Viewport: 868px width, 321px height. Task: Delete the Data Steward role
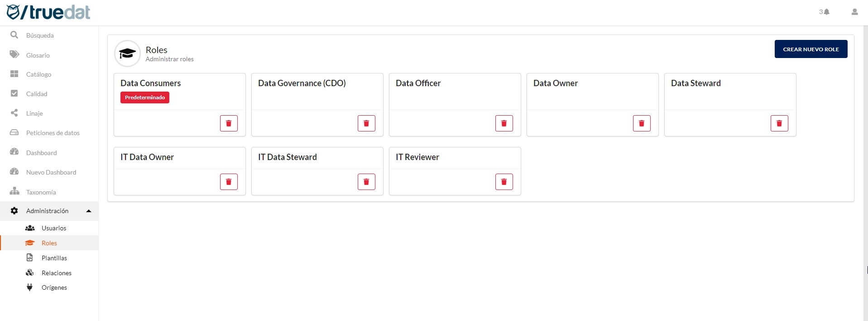point(779,123)
